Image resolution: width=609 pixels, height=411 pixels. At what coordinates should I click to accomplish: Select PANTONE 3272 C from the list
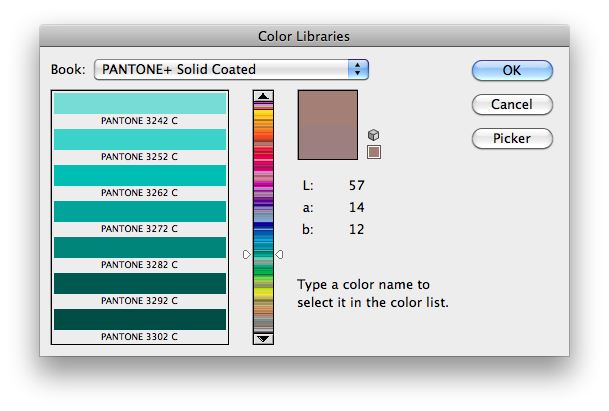click(x=140, y=212)
